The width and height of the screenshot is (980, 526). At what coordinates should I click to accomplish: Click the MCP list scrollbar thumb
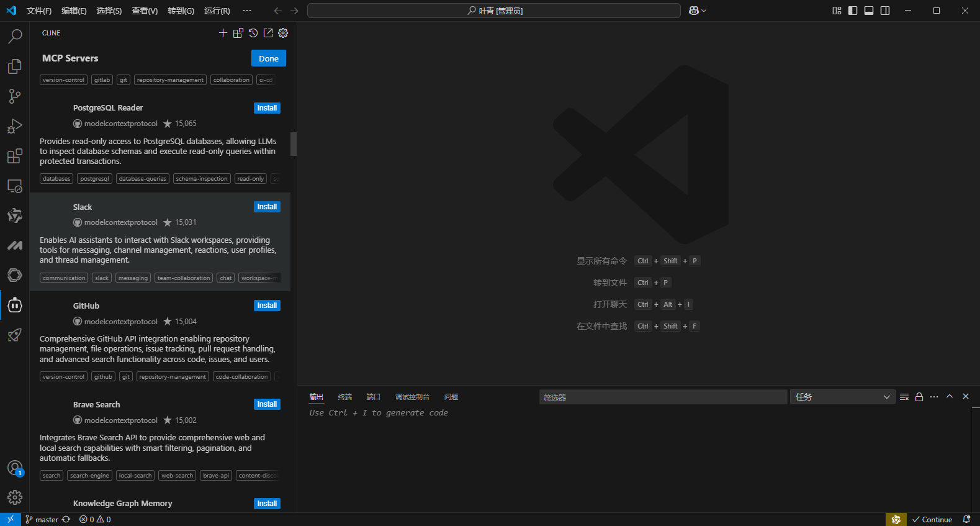click(294, 144)
